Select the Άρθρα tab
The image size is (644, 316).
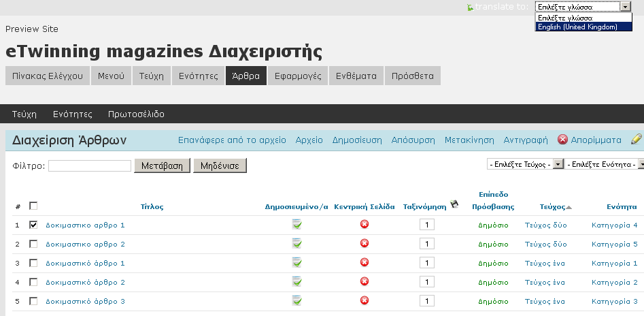click(246, 76)
